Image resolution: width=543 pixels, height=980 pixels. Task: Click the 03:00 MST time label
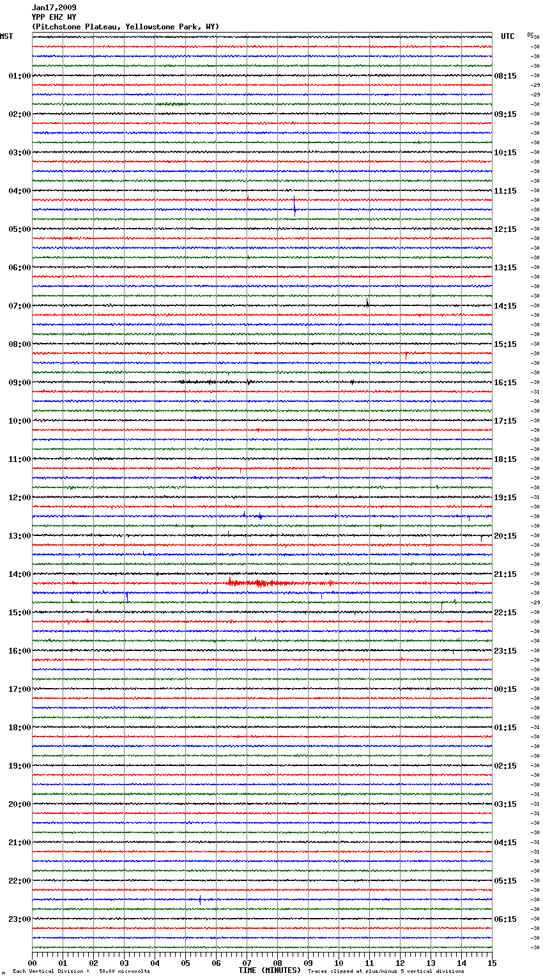point(20,153)
